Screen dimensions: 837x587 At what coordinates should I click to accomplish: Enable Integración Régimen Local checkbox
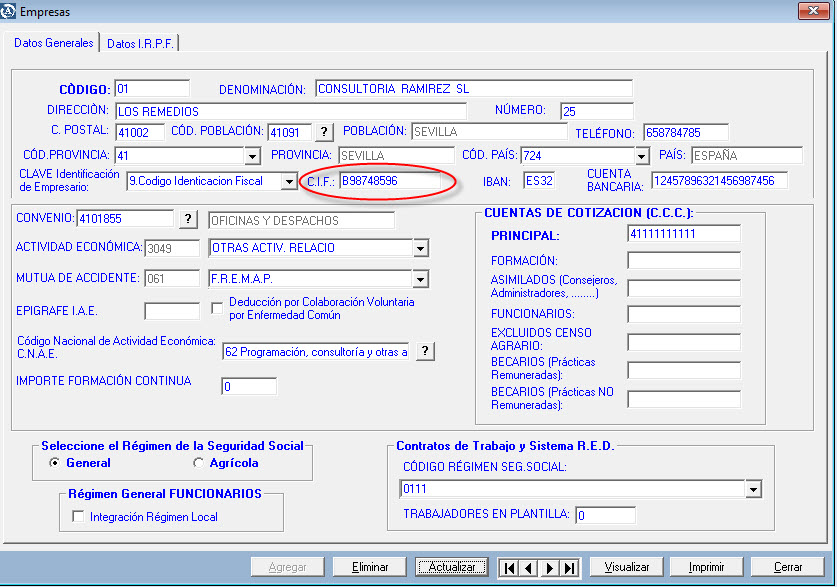(x=79, y=517)
